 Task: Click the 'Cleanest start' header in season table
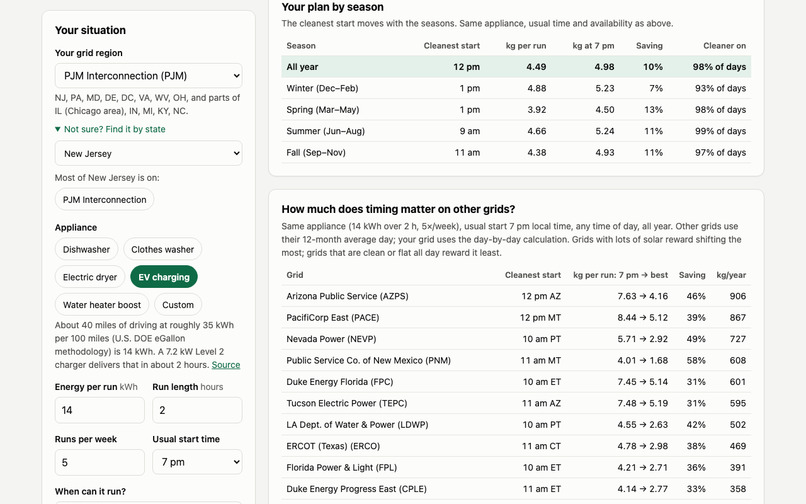pos(452,46)
